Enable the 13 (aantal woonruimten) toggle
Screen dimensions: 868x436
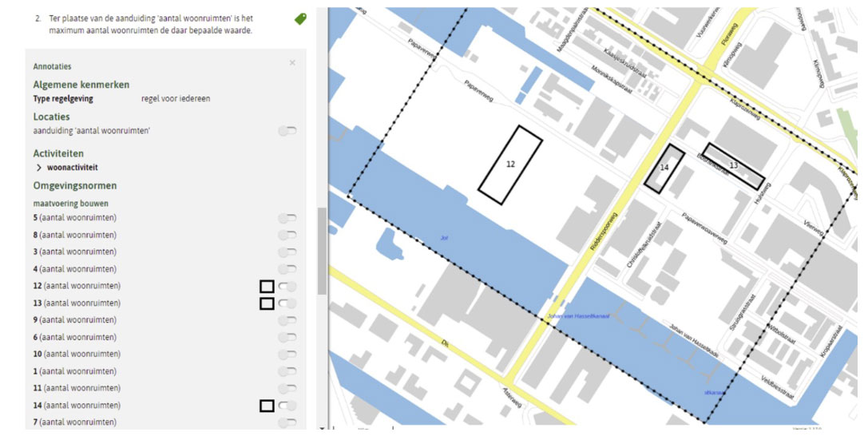(x=287, y=303)
